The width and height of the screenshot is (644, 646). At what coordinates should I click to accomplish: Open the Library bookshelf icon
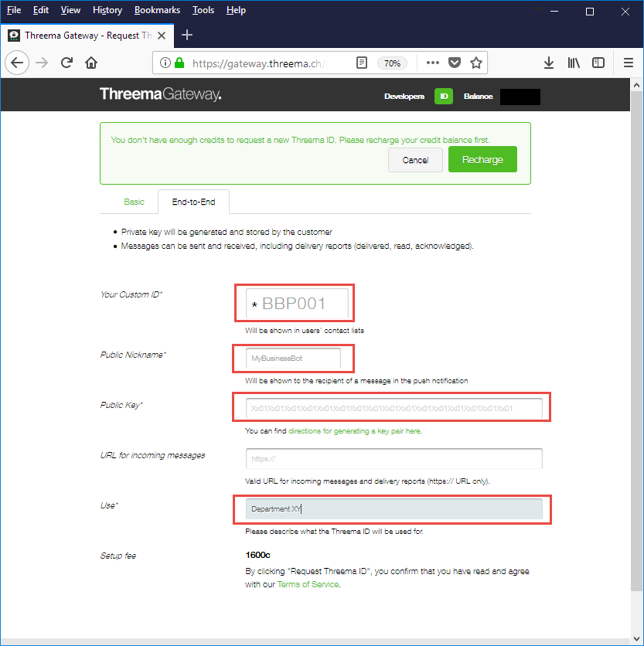coord(574,63)
